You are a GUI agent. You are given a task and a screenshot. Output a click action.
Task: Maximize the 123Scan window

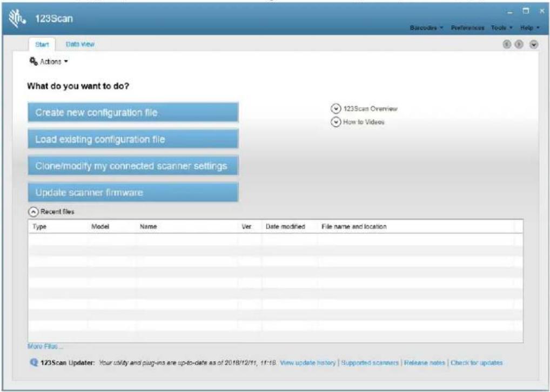[x=526, y=11]
